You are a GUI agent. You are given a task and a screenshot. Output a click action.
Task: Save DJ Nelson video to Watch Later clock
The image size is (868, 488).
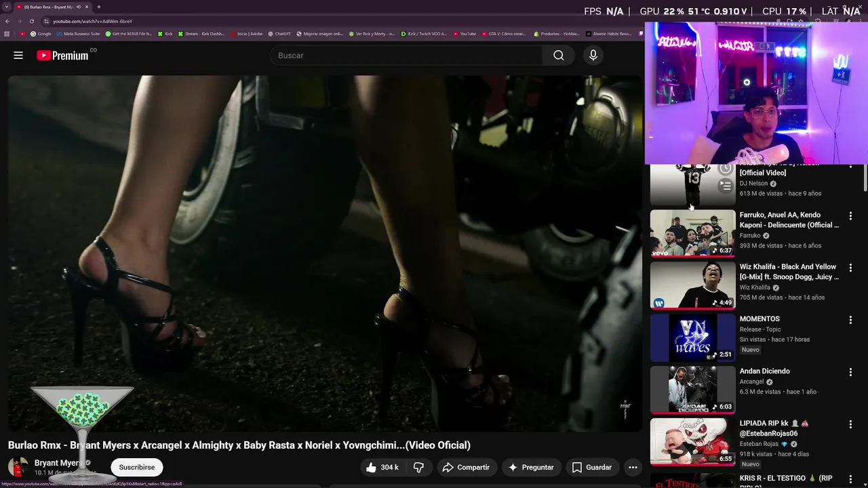[x=726, y=169]
